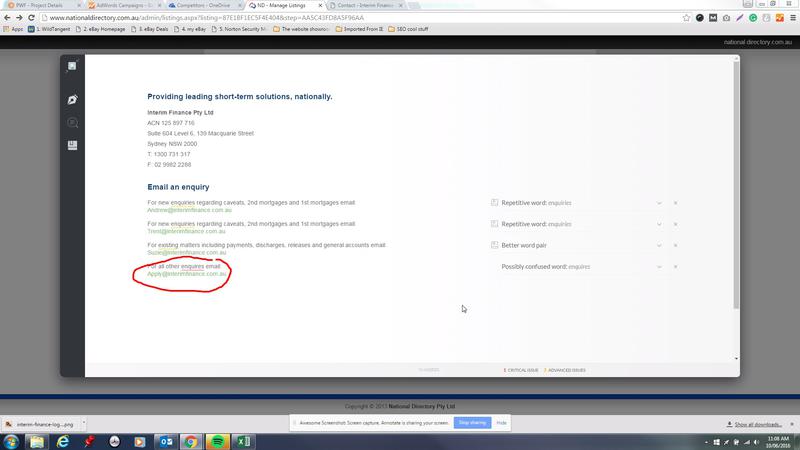
Task: Click the dark 'M' extension icon
Action: pyautogui.click(x=713, y=18)
